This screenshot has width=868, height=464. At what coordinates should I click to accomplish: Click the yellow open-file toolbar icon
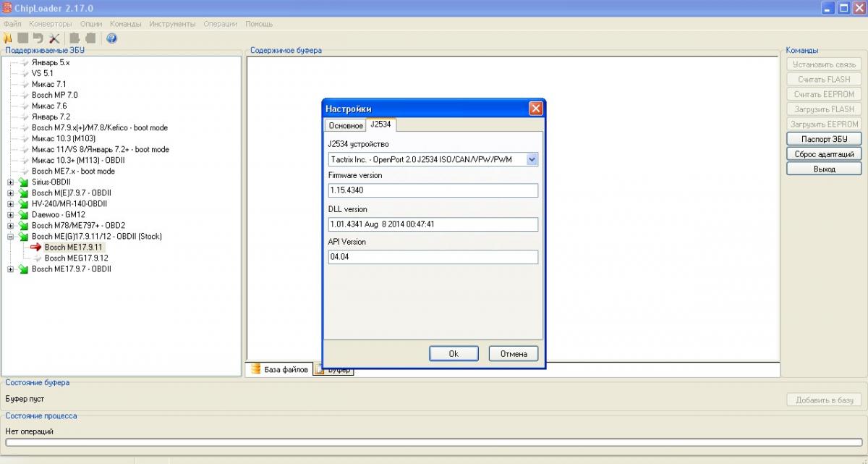click(8, 38)
